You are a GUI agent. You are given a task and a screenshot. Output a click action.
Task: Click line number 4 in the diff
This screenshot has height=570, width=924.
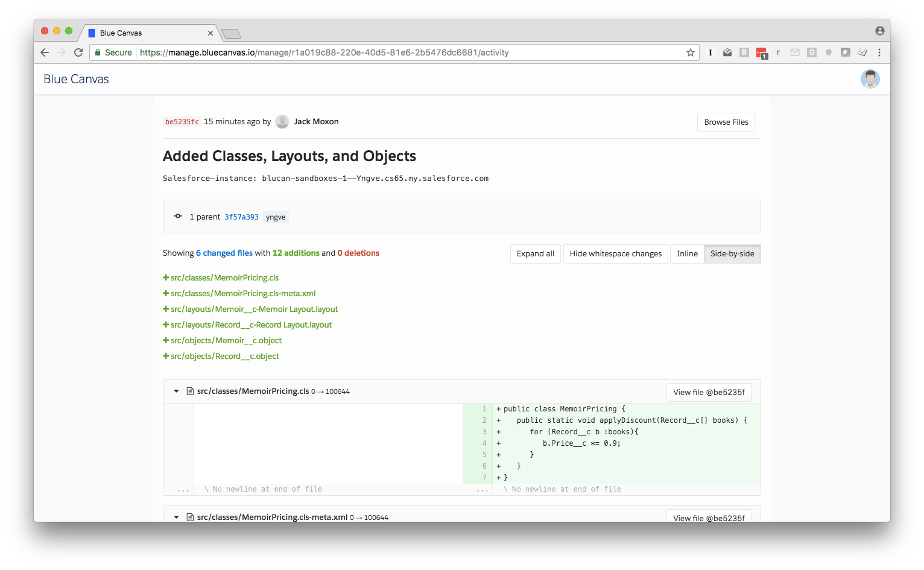point(484,443)
